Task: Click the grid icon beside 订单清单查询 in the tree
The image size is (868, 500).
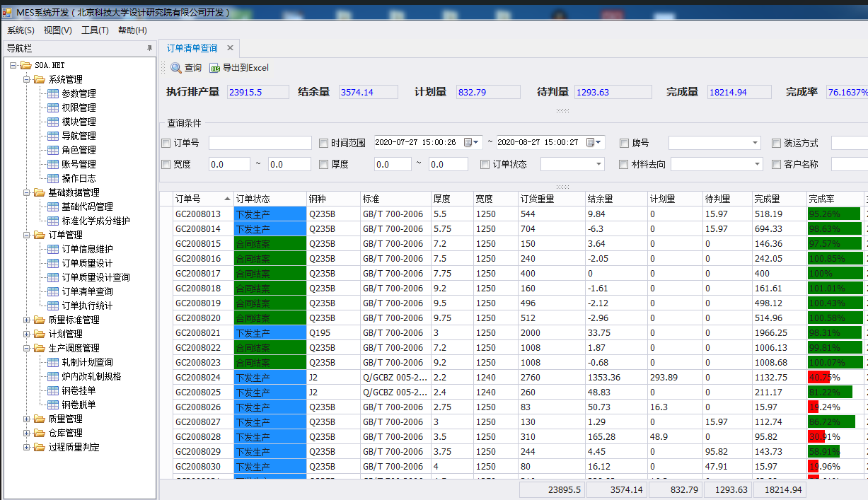Action: point(53,293)
